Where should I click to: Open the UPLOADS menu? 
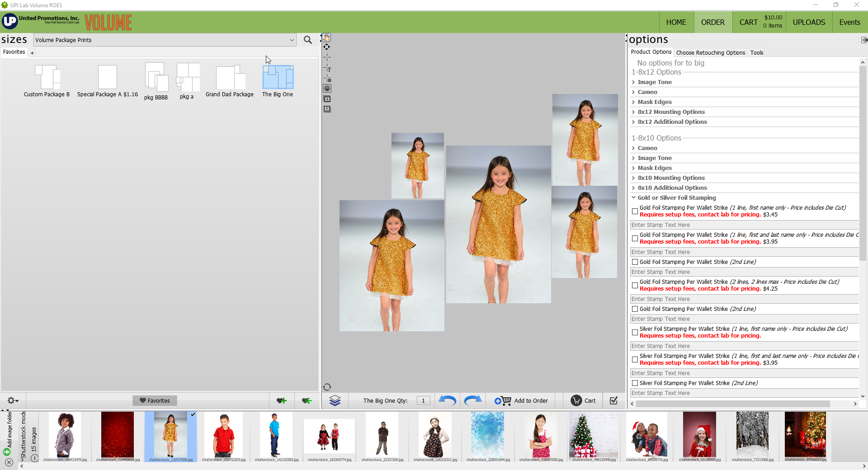point(809,22)
